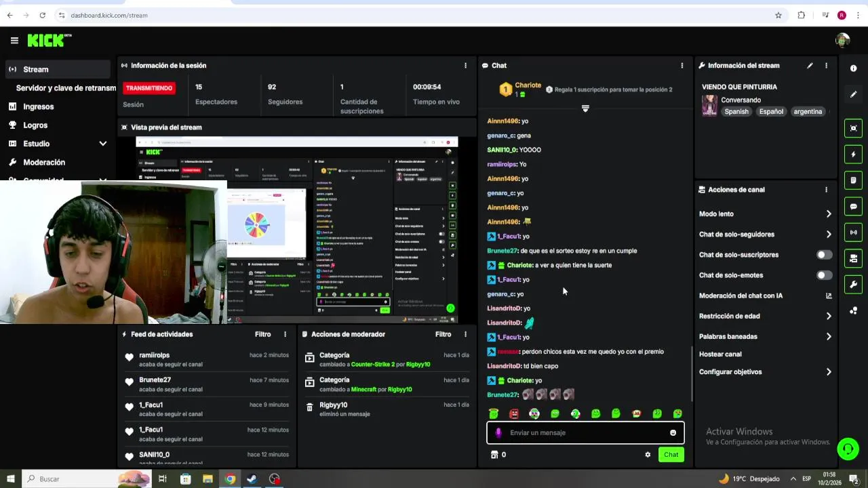The height and width of the screenshot is (488, 868).
Task: Toggle the wrench panel icon in sidebar
Action: click(x=853, y=285)
